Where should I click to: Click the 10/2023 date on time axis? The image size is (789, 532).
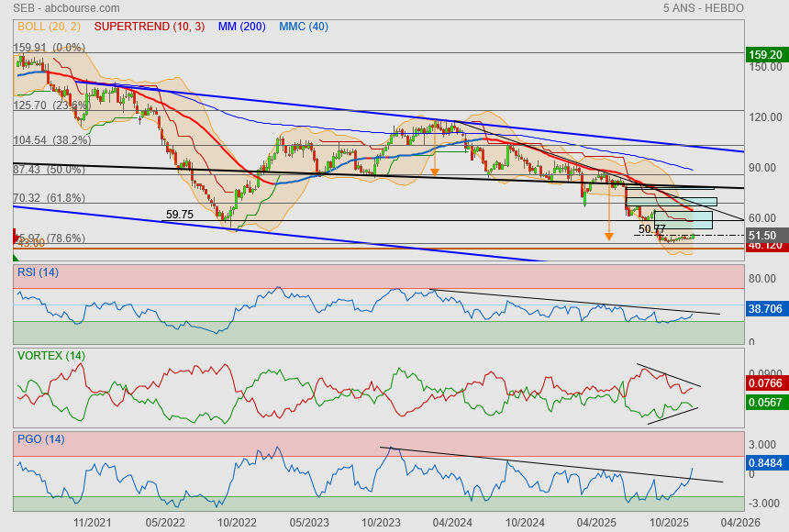point(380,522)
